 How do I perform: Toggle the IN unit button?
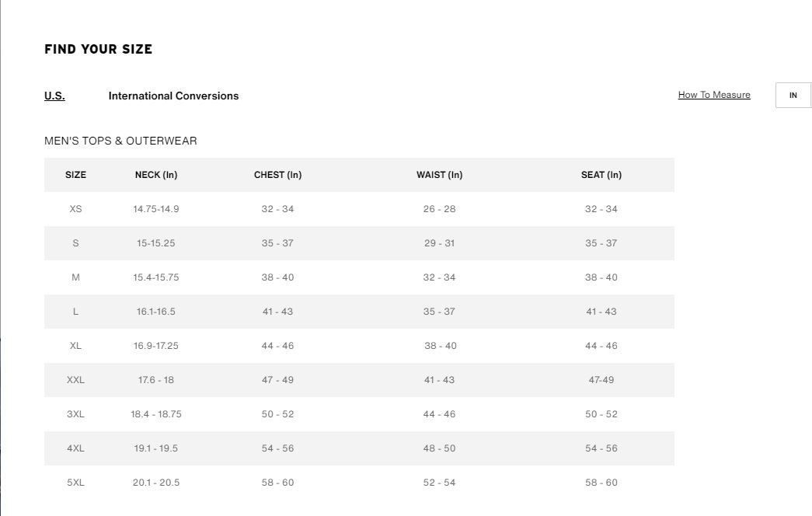793,96
